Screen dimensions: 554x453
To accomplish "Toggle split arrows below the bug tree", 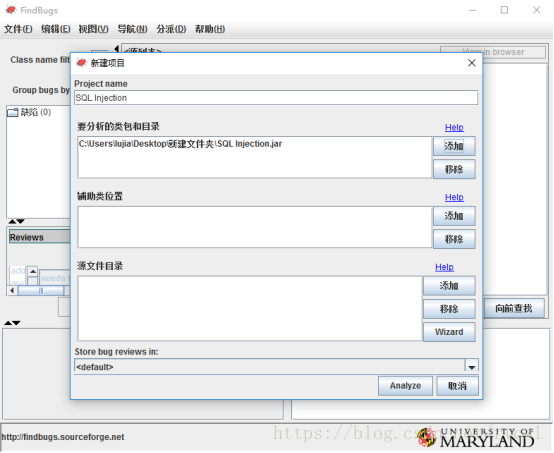I will [x=17, y=222].
